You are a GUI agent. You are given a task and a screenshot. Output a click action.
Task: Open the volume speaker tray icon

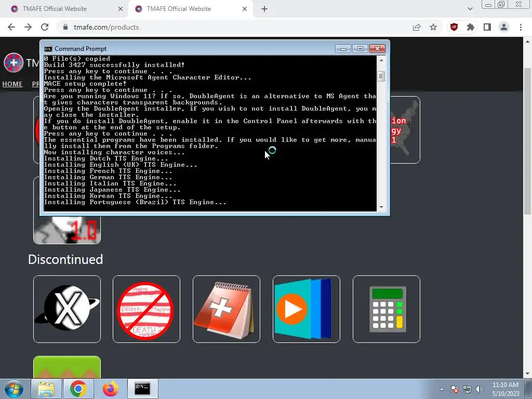pyautogui.click(x=479, y=389)
